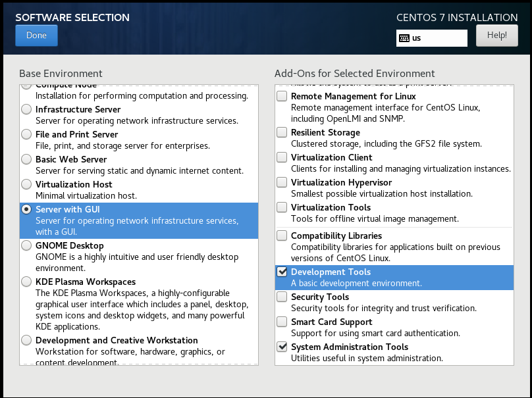Select Server with GUI radio button
This screenshot has width=532, height=398.
[x=26, y=209]
